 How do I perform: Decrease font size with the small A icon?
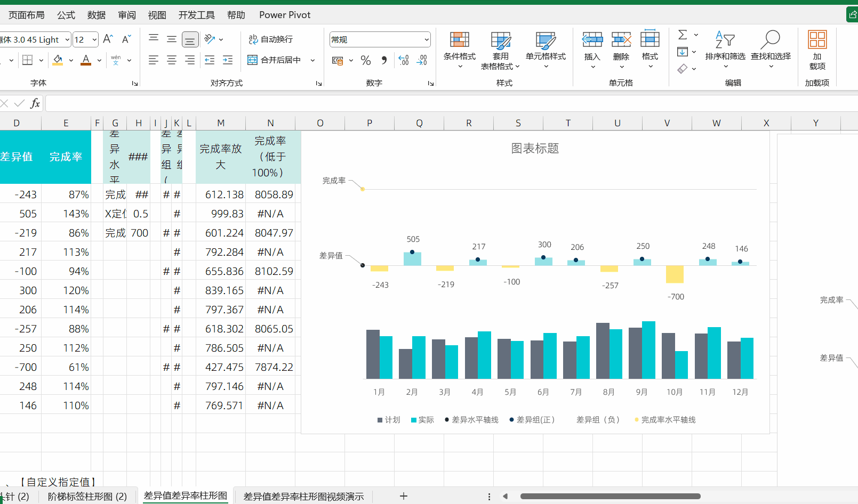point(126,39)
